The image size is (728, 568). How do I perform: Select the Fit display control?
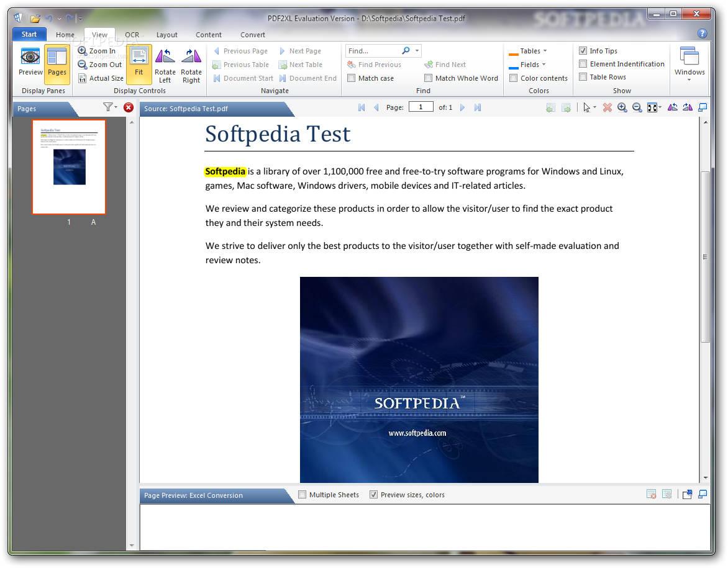point(139,65)
